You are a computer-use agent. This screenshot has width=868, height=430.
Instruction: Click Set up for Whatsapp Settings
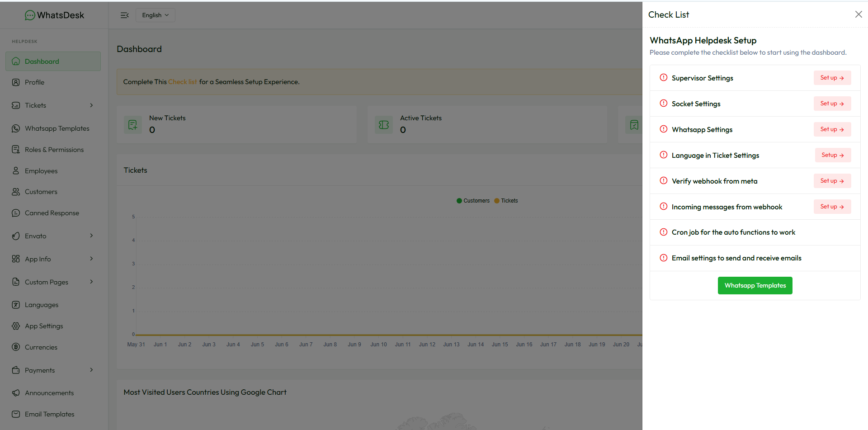click(832, 129)
